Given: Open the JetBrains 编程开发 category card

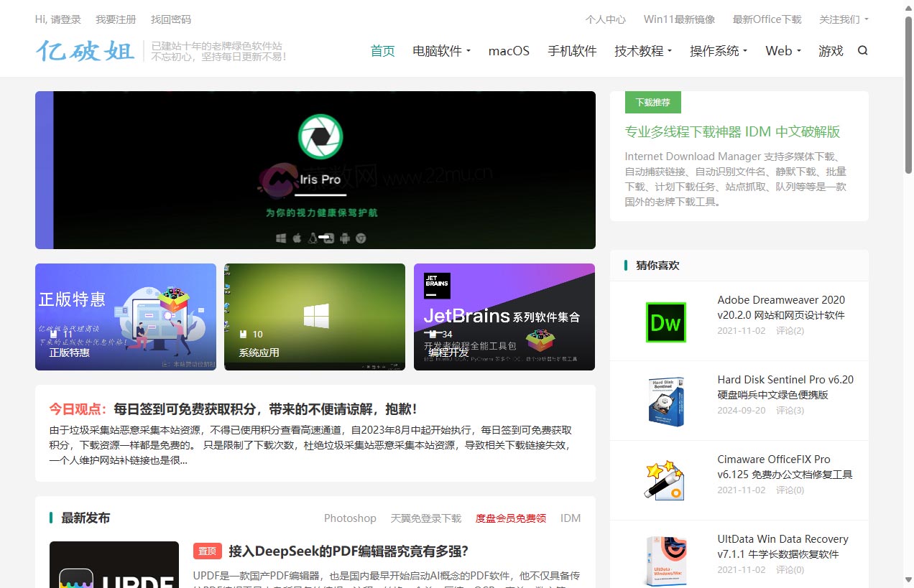Looking at the screenshot, I should click(504, 317).
